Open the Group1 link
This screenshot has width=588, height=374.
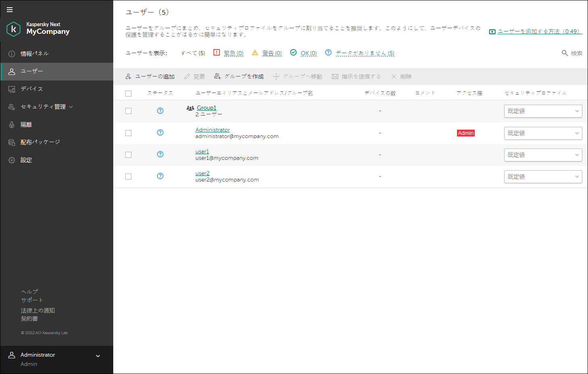tap(206, 107)
